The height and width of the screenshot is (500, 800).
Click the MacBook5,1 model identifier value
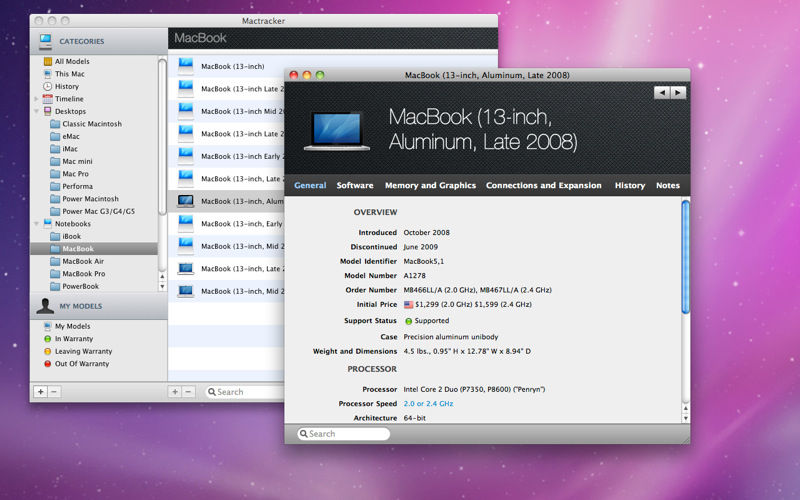[x=423, y=261]
